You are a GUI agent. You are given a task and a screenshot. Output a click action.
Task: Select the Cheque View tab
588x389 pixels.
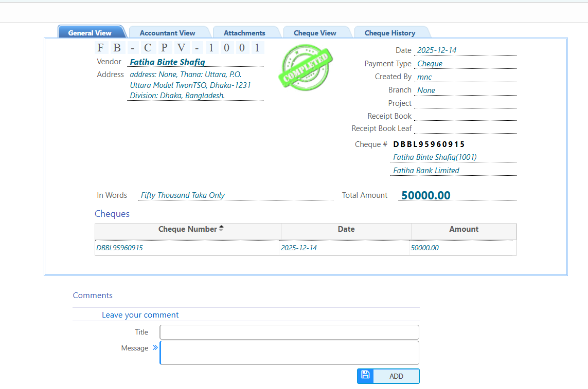pyautogui.click(x=315, y=33)
